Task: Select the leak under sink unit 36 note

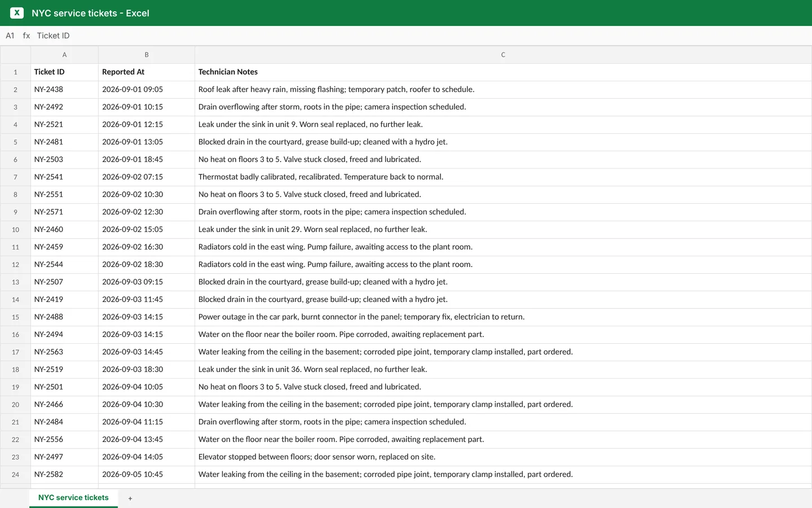Action: [503, 370]
